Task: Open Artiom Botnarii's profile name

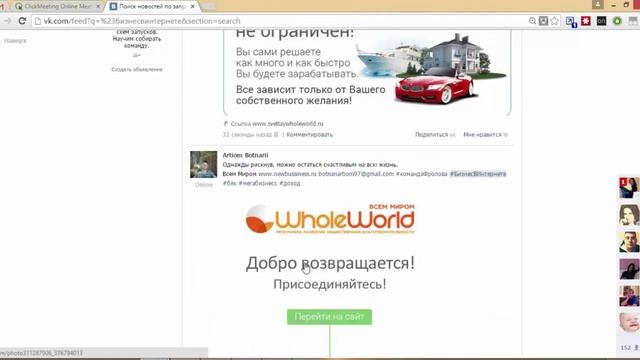Action: (x=245, y=155)
